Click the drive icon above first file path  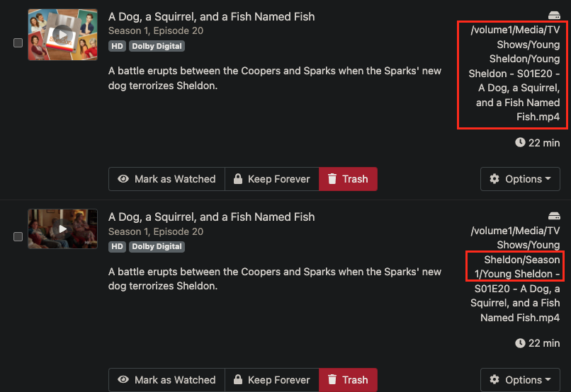(554, 16)
